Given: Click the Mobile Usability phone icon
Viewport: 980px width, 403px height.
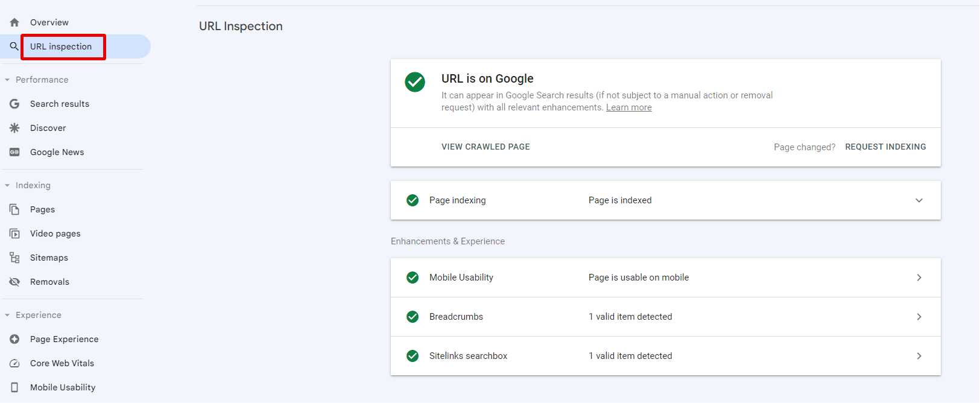Looking at the screenshot, I should pyautogui.click(x=14, y=387).
